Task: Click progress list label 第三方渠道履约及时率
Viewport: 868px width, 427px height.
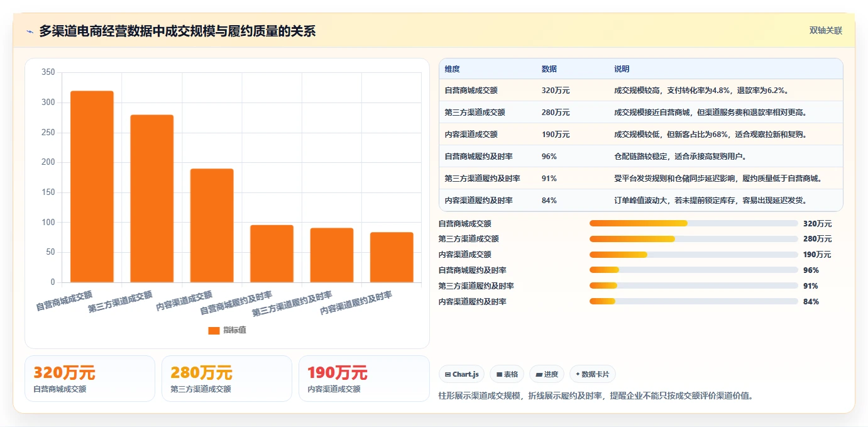Action: click(476, 286)
